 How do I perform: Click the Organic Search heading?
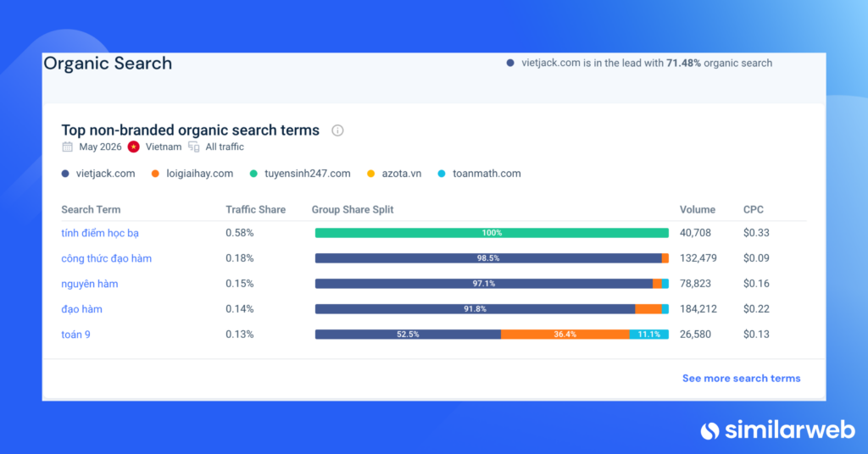click(108, 64)
